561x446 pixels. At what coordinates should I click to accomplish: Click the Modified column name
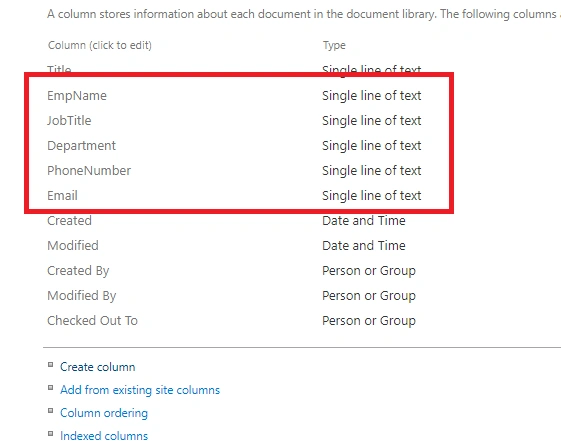coord(73,246)
